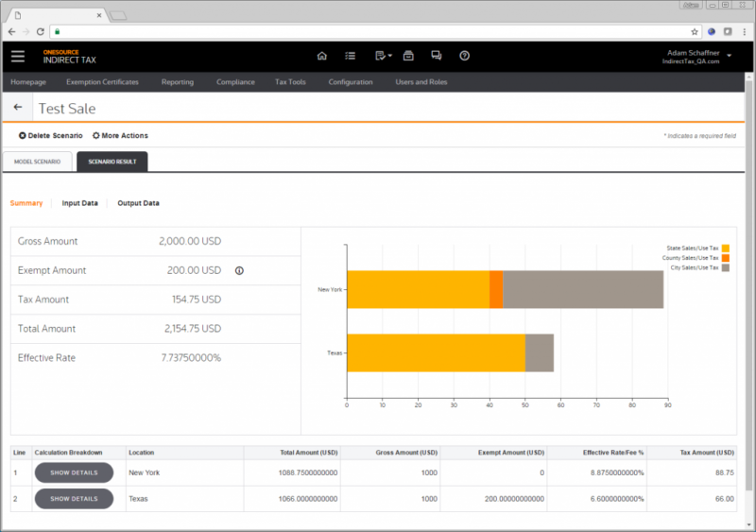Switch to the Model Scenario tab

37,162
